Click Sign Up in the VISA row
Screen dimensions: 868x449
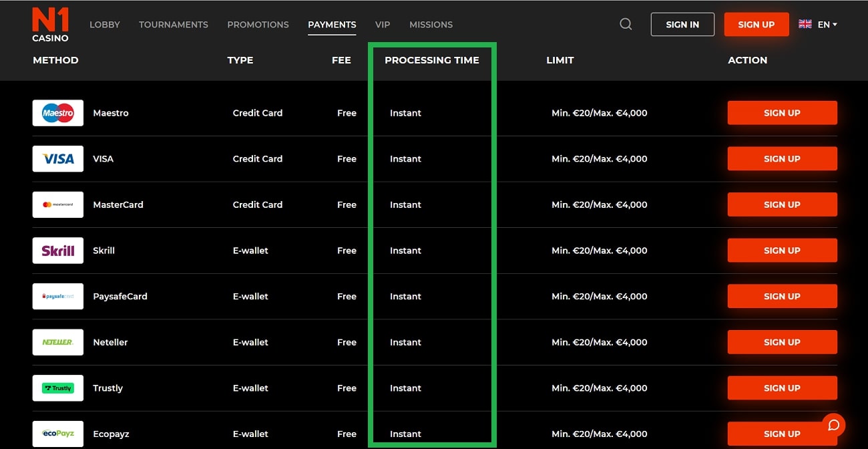[x=782, y=159]
